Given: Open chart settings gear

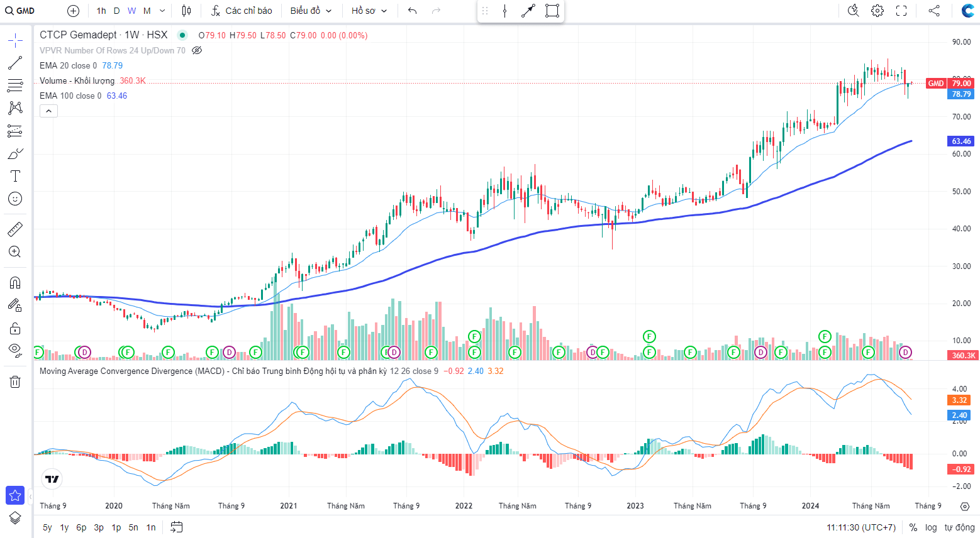Looking at the screenshot, I should tap(877, 11).
